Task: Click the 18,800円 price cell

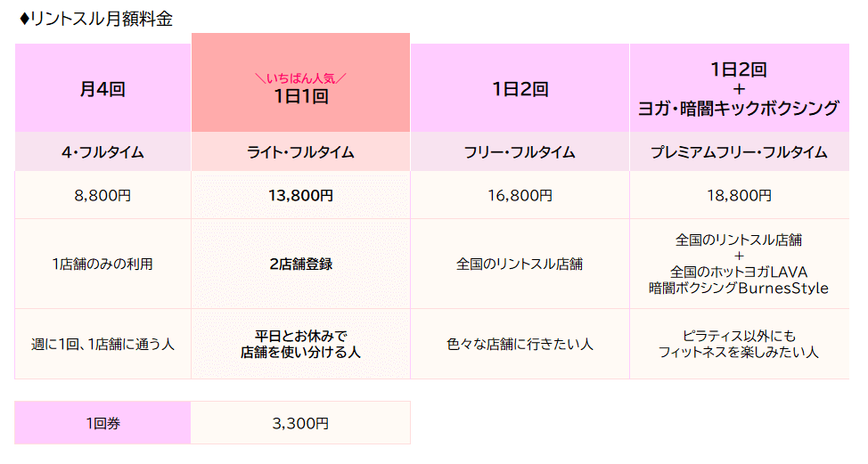Action: click(x=739, y=195)
